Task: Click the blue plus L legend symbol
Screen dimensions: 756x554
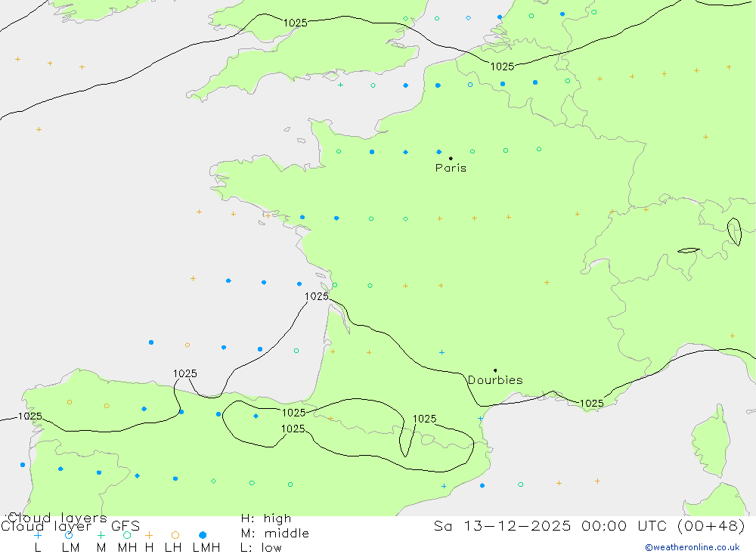Action: [x=38, y=535]
